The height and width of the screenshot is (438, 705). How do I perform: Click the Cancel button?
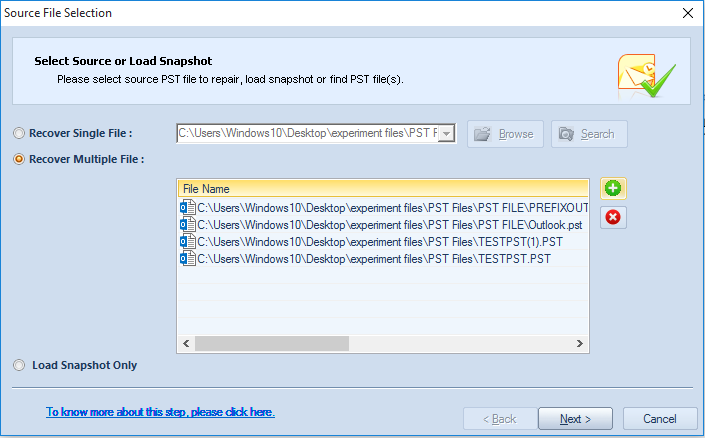point(660,419)
